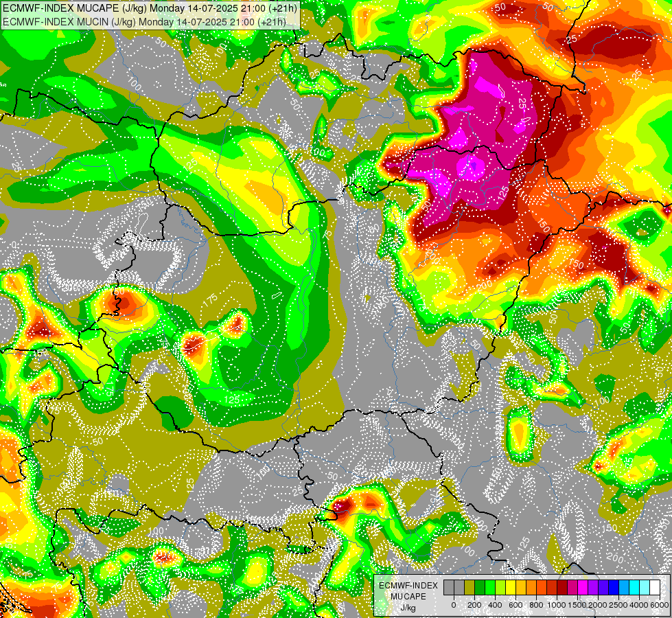Viewport: 672px width, 618px height.
Task: Click the legend value '6000'
Action: [660, 605]
